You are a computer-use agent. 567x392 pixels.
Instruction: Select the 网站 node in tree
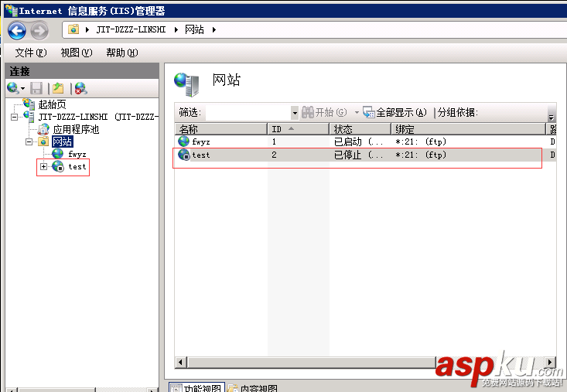[x=62, y=141]
